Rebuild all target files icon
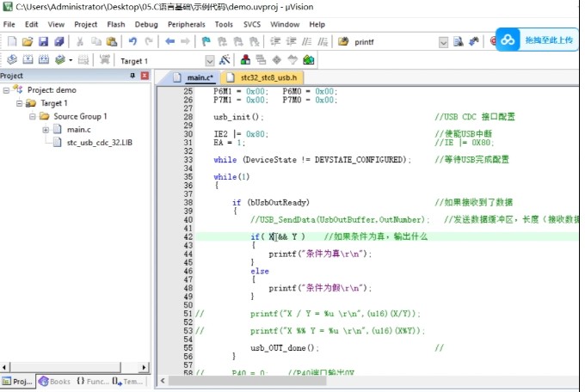Image resolution: width=585 pixels, height=392 pixels. (x=44, y=59)
